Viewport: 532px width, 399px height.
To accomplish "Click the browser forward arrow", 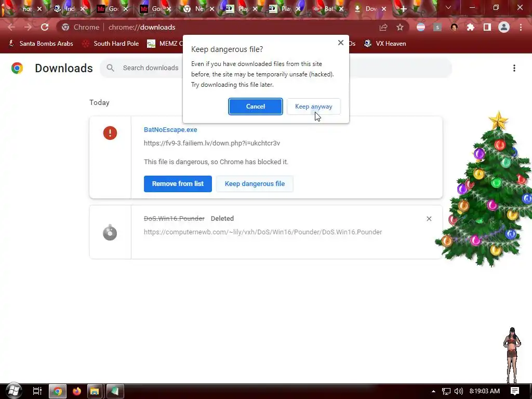I will 28,27.
